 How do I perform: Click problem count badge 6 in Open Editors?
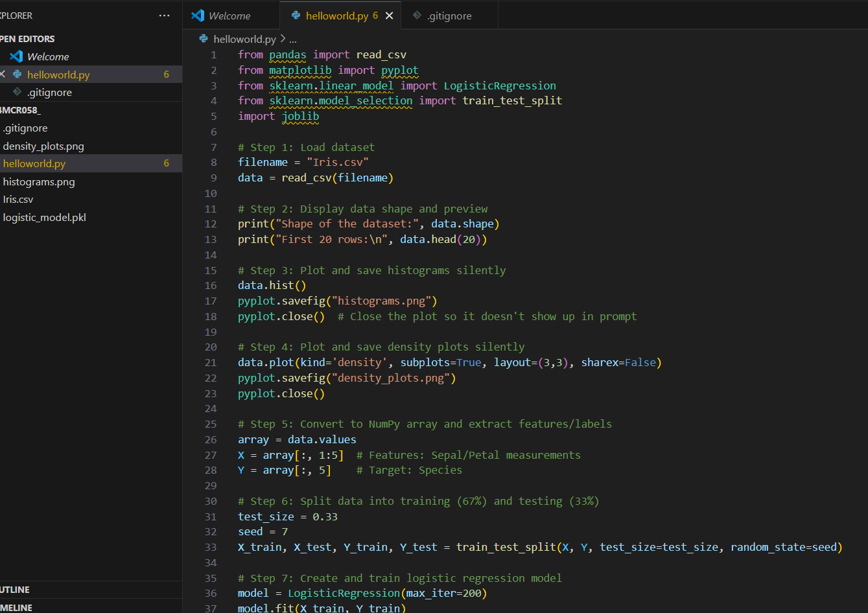[x=167, y=75]
